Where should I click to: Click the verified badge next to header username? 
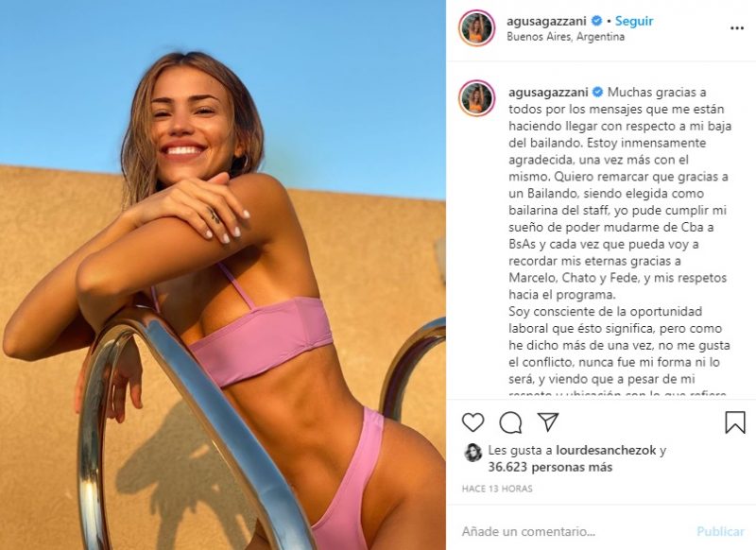pyautogui.click(x=596, y=21)
